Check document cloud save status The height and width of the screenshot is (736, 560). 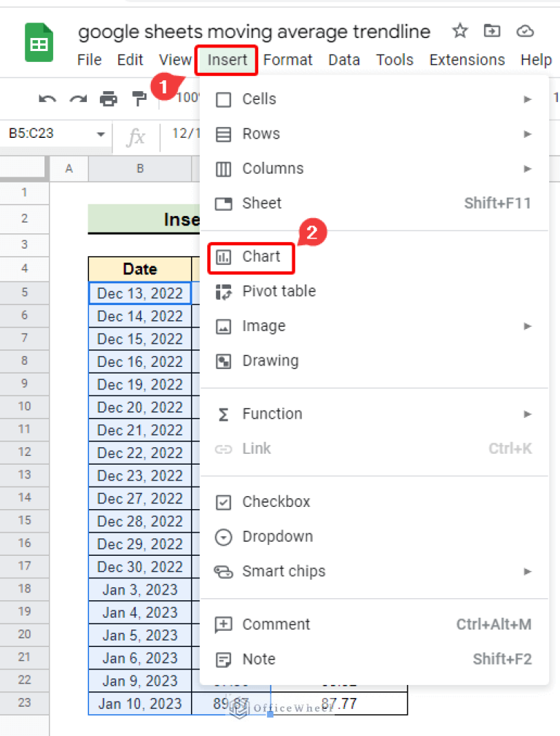pos(525,31)
